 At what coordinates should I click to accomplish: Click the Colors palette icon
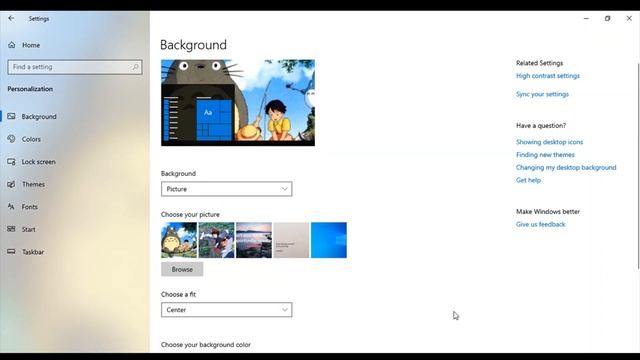[11, 139]
